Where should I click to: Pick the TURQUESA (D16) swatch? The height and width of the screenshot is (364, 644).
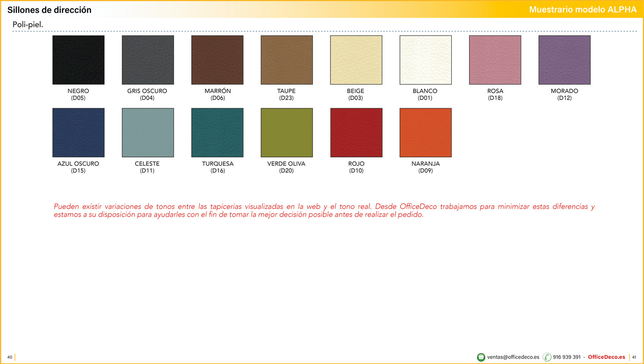point(217,133)
